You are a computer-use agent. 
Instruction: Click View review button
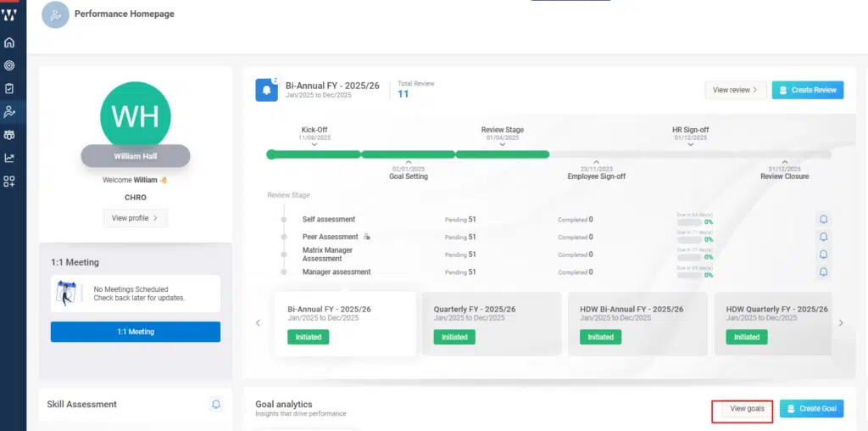tap(735, 90)
